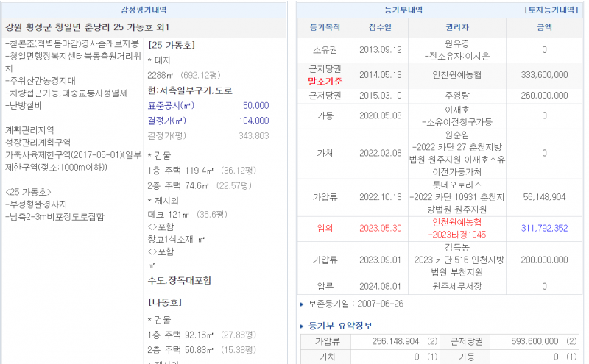The image size is (589, 364).
Task: Select the 감정평가내역 panel header
Action: (144, 10)
